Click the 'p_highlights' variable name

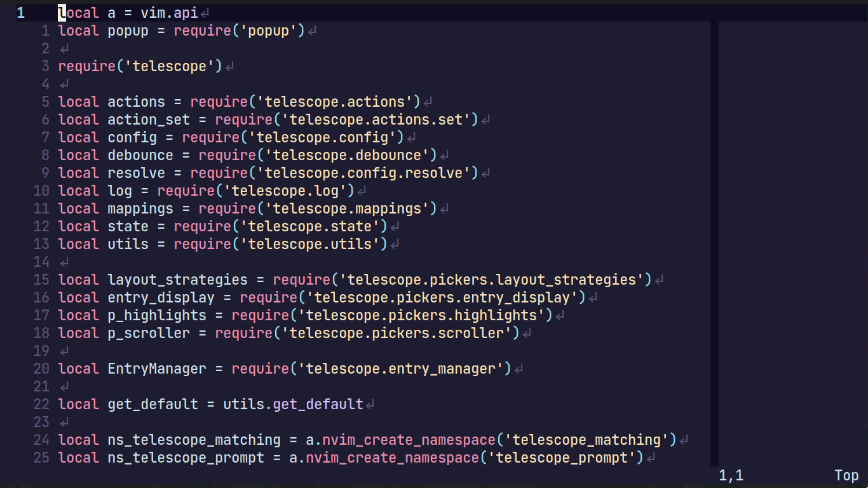157,315
